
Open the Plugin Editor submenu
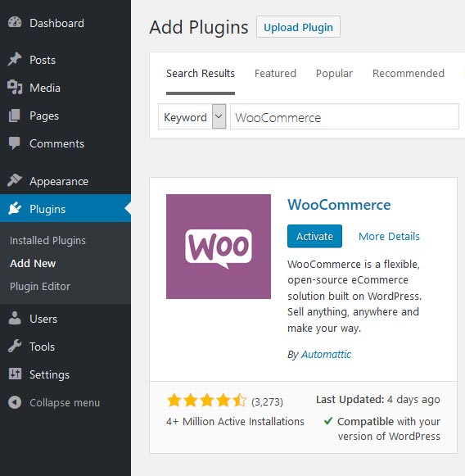(x=40, y=286)
